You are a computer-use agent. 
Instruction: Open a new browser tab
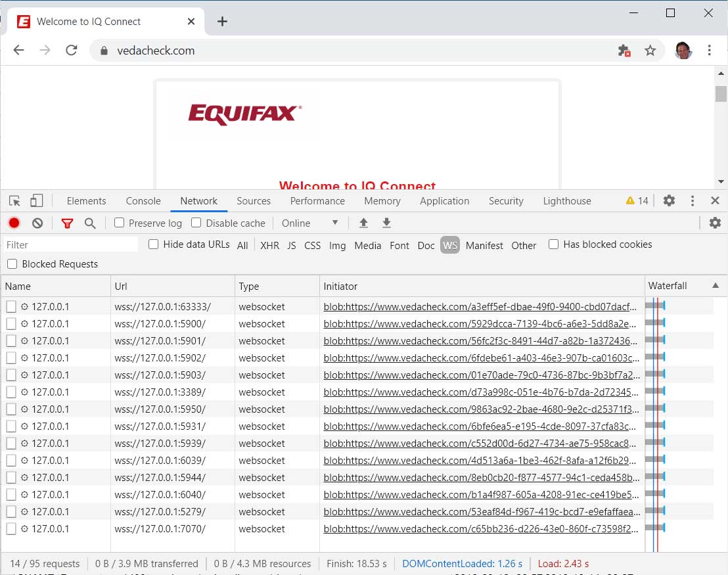222,22
